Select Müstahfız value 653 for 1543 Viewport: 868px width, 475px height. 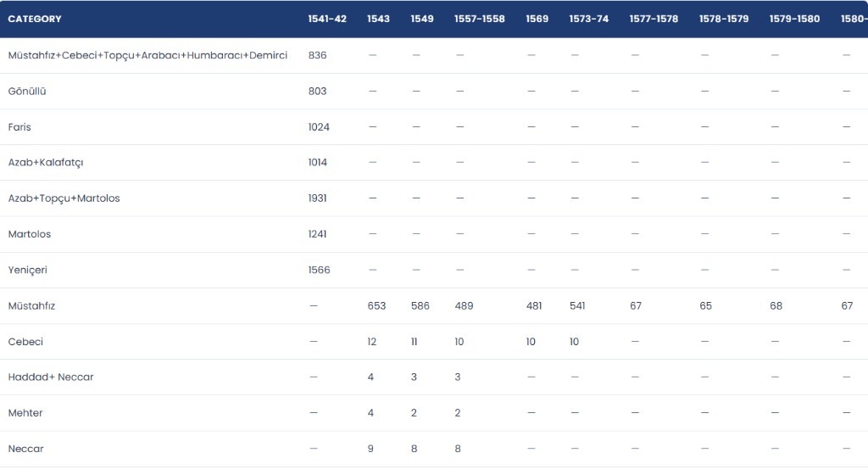point(376,305)
